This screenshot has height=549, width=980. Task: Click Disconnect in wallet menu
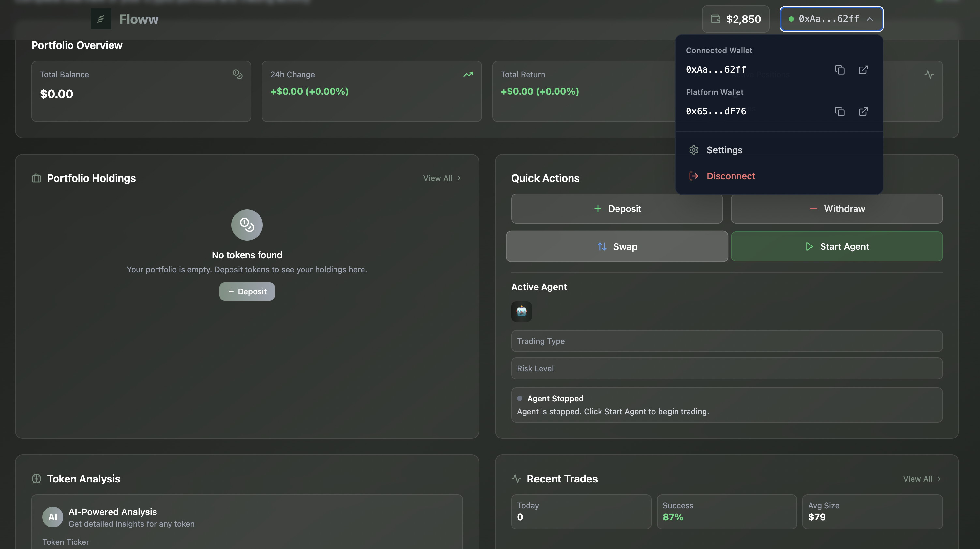coord(779,176)
